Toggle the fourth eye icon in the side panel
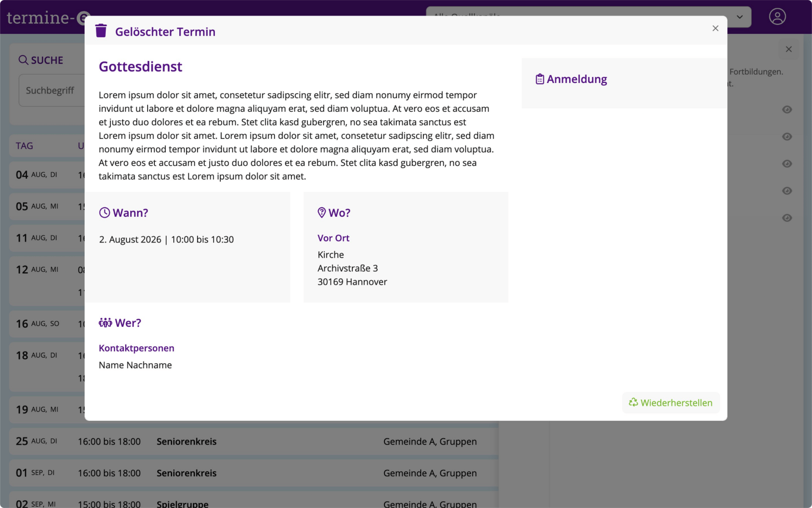Viewport: 812px width, 508px height. click(x=787, y=191)
